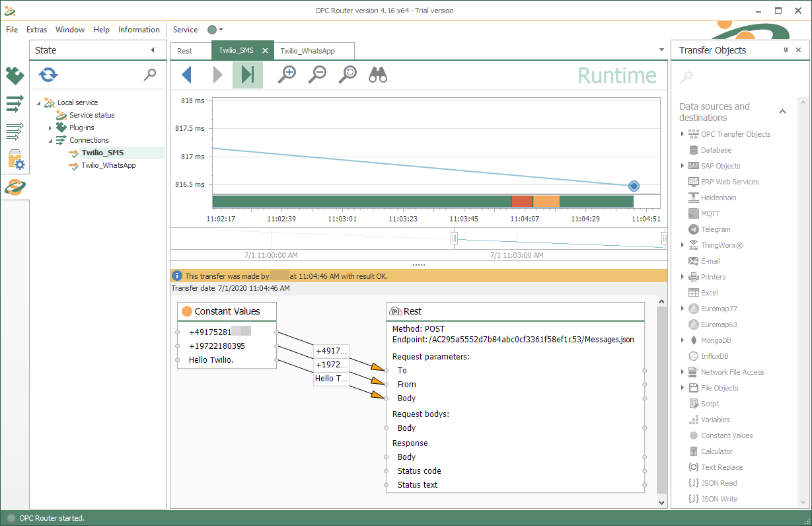This screenshot has height=526, width=812.
Task: Click the refresh icon in State panel
Action: click(x=48, y=75)
